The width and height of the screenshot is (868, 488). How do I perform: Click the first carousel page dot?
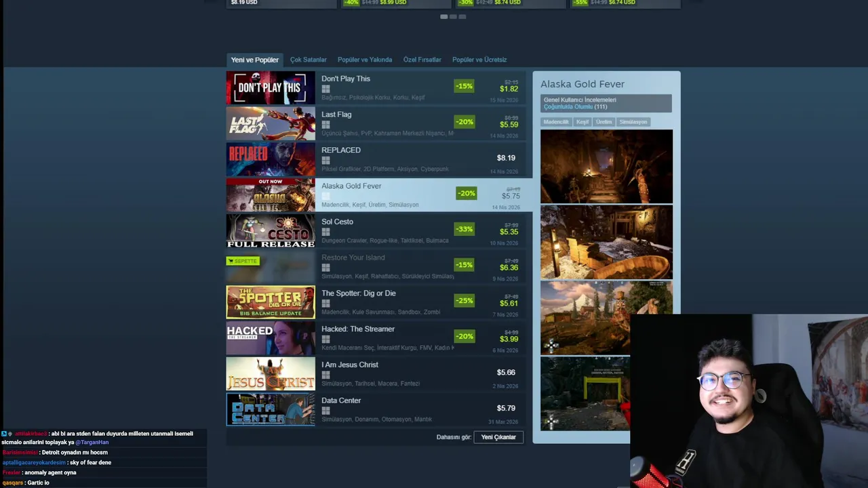coord(443,16)
